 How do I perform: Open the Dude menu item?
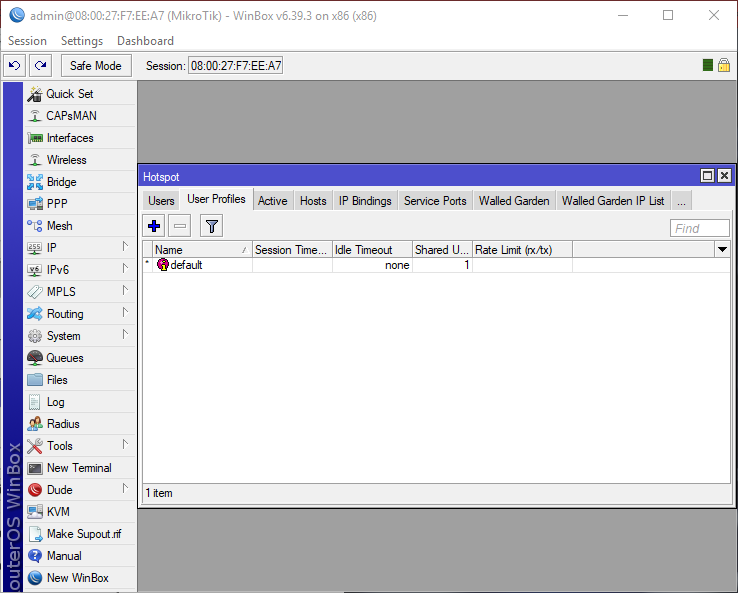coord(80,490)
